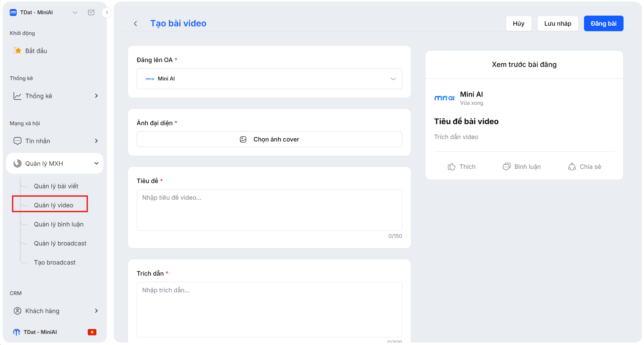Click the Vietnam flag language icon
The width and height of the screenshot is (644, 345).
pos(92,332)
